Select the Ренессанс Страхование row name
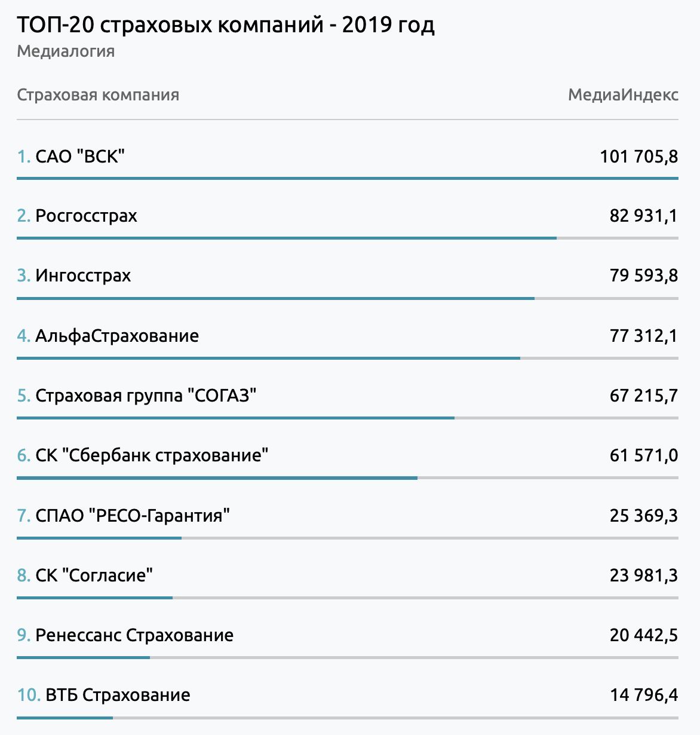 [x=134, y=635]
